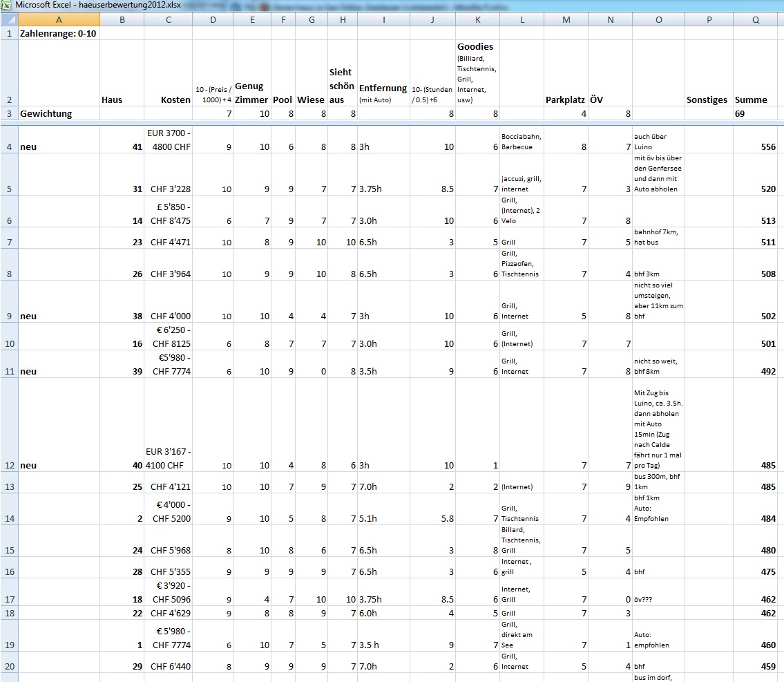Select column Q header
This screenshot has height=682, width=784.
coord(755,19)
